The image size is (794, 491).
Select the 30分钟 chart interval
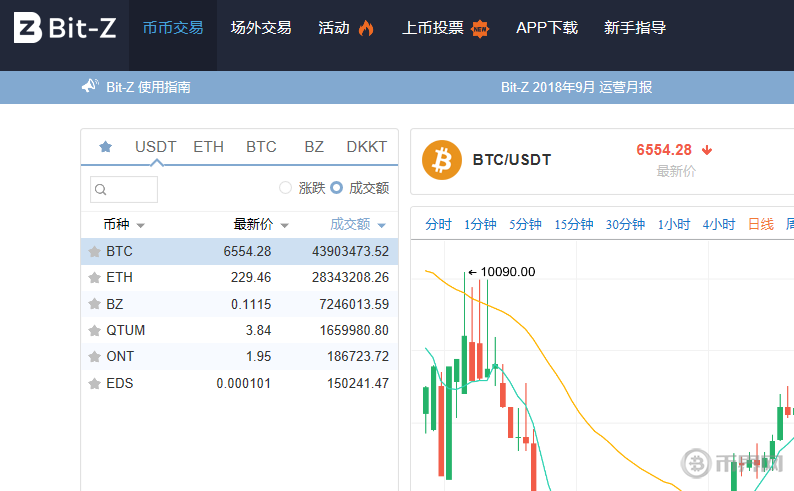pos(625,224)
